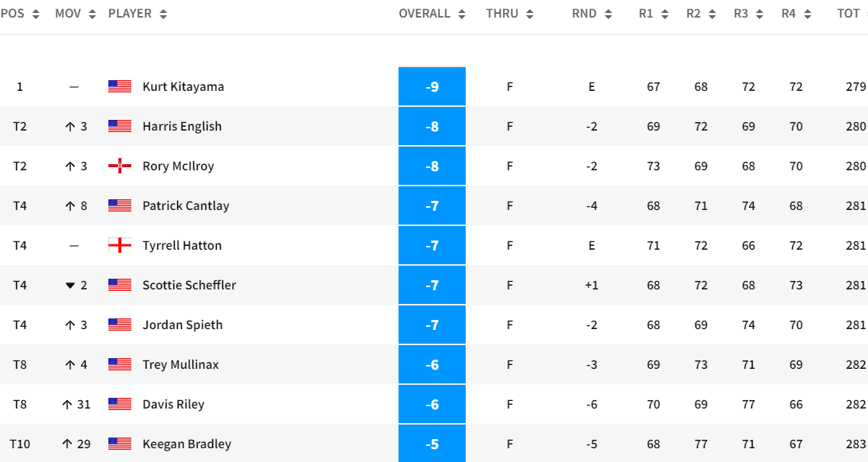This screenshot has width=868, height=462.
Task: Click Kurt Kitayama's blue -9 overall score
Action: [432, 86]
